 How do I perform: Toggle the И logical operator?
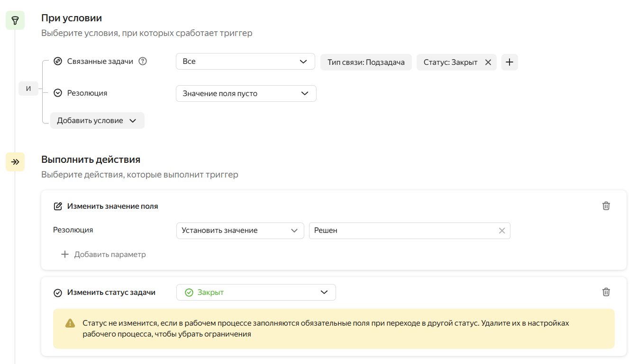28,89
